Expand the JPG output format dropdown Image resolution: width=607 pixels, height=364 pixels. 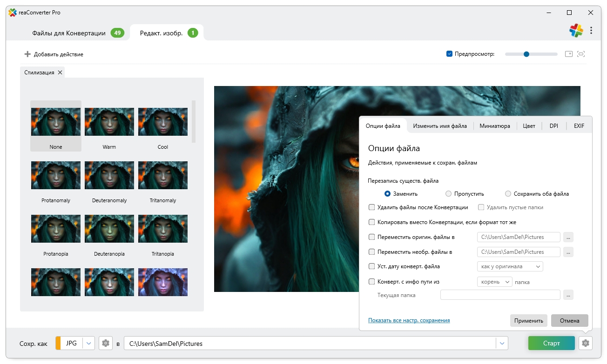click(x=89, y=344)
